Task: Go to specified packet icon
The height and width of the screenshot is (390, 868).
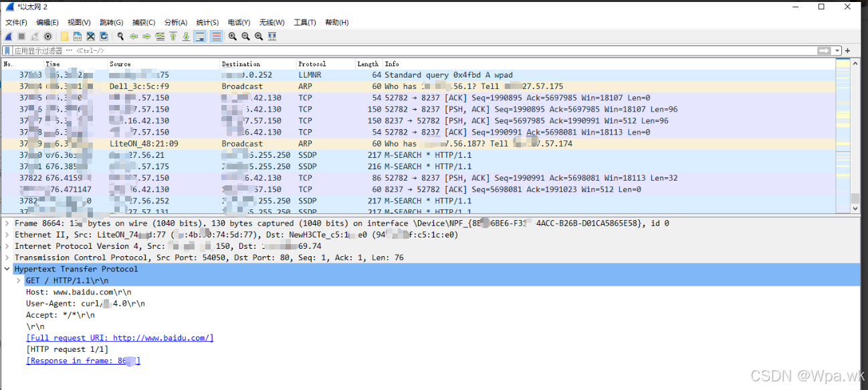Action: (160, 36)
